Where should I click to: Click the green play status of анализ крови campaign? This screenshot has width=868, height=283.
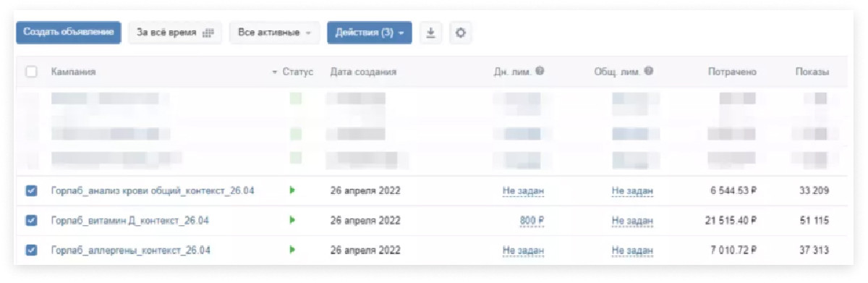[x=292, y=190]
